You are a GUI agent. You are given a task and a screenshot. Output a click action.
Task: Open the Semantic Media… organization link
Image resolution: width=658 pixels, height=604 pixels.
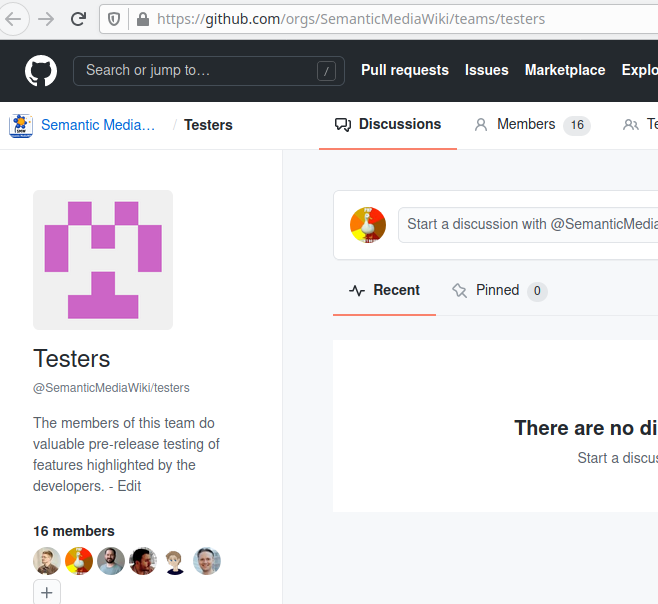coord(98,125)
